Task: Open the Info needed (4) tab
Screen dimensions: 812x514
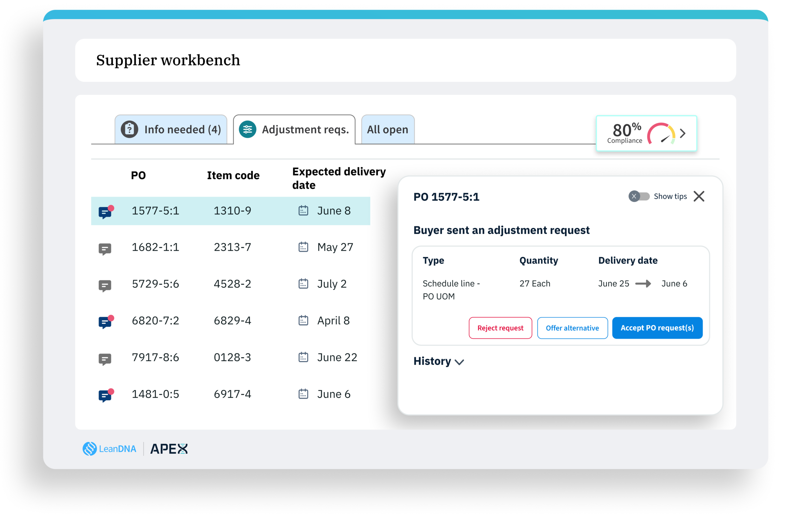Action: (x=171, y=129)
